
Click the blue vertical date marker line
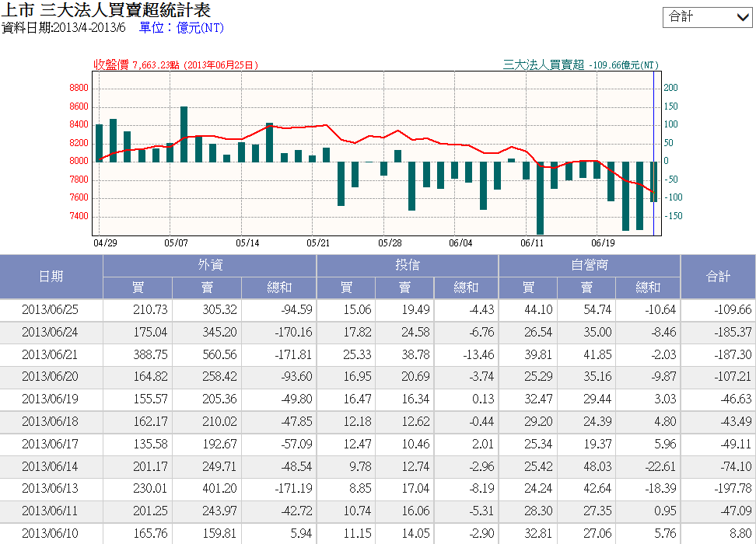point(654,153)
